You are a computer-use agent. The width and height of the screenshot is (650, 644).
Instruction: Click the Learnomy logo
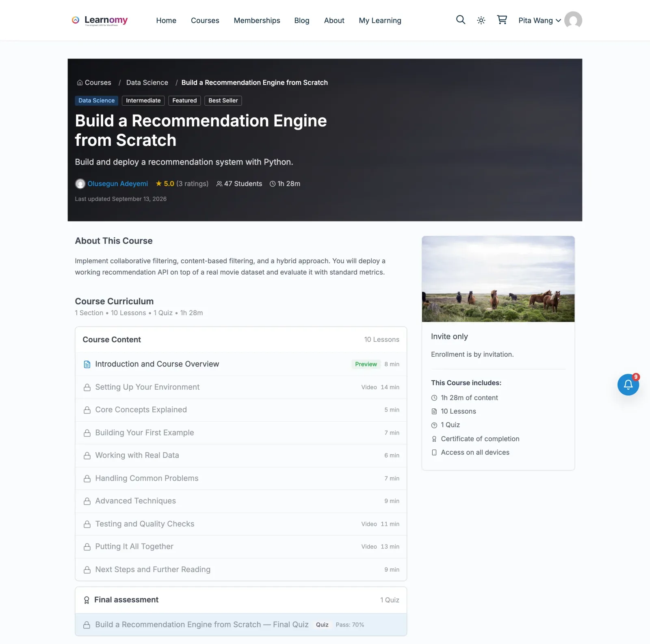100,20
